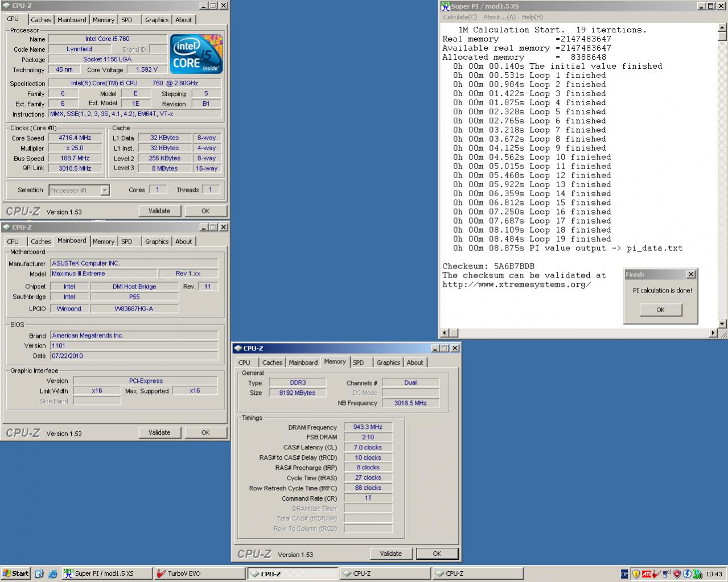Screen dimensions: 728x582
Task: Click Super PI vertical scrollbar down arrow
Action: 722,324
